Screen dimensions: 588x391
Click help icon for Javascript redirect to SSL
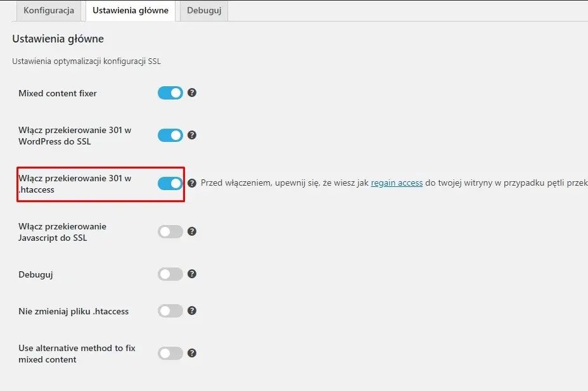point(192,231)
